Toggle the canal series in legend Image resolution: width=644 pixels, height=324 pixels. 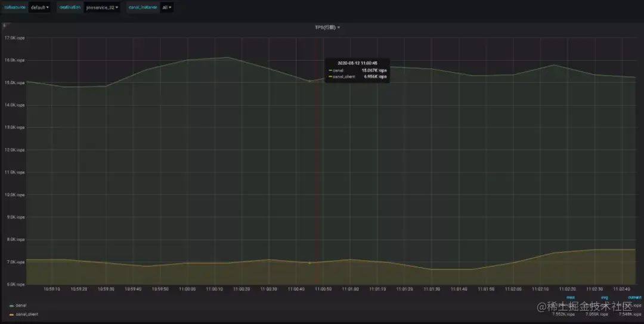click(x=21, y=306)
